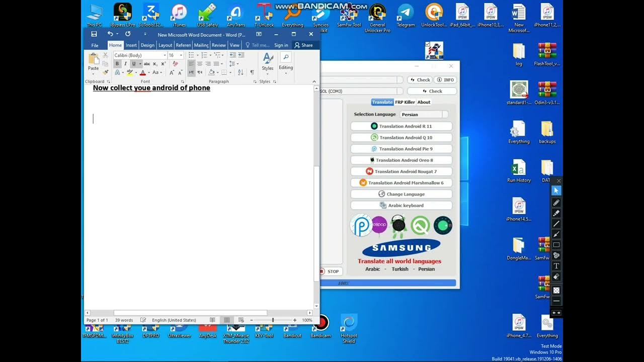Collapse the Word ribbon with chevron
The image size is (644, 362).
pos(314,81)
